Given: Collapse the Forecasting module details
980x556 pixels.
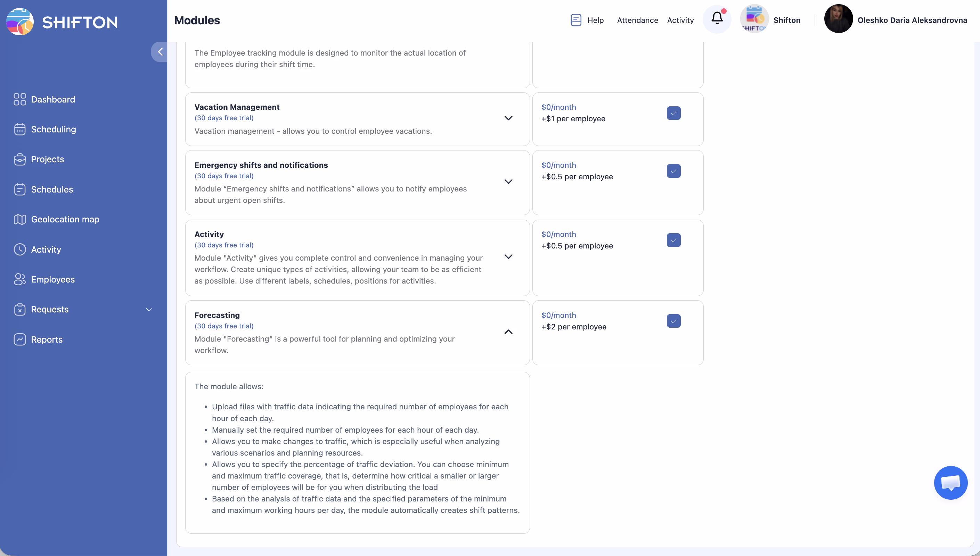Looking at the screenshot, I should coord(508,332).
